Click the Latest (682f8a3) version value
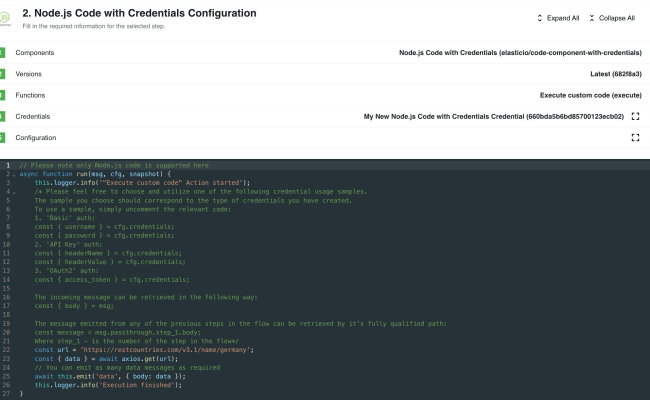Screen dimensions: 650x400 (616, 74)
